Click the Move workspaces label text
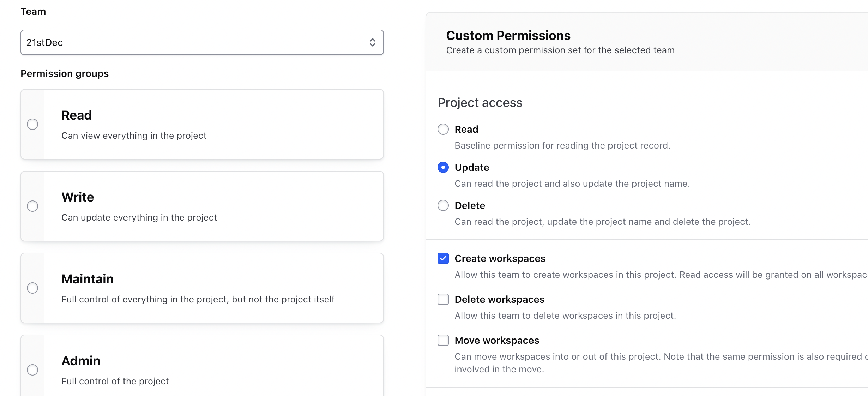The image size is (868, 396). coord(497,340)
